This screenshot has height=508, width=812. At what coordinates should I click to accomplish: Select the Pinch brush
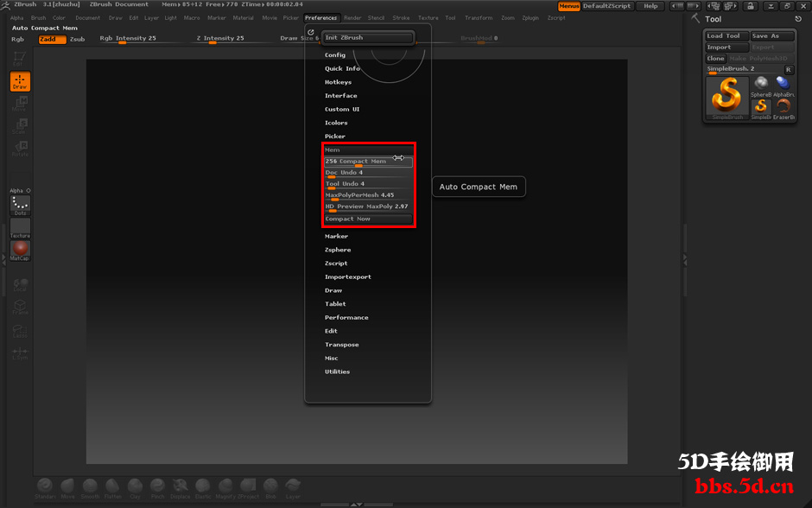pos(157,488)
